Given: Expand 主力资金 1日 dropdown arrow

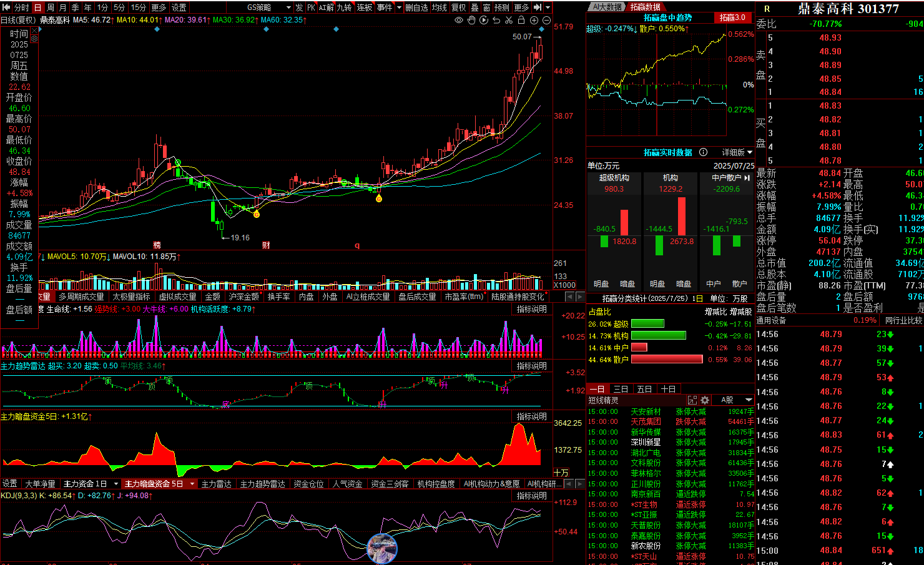Looking at the screenshot, I should click(x=116, y=484).
